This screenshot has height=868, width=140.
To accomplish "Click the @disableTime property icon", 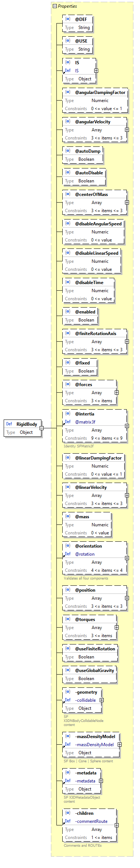I will pyautogui.click(x=68, y=282).
